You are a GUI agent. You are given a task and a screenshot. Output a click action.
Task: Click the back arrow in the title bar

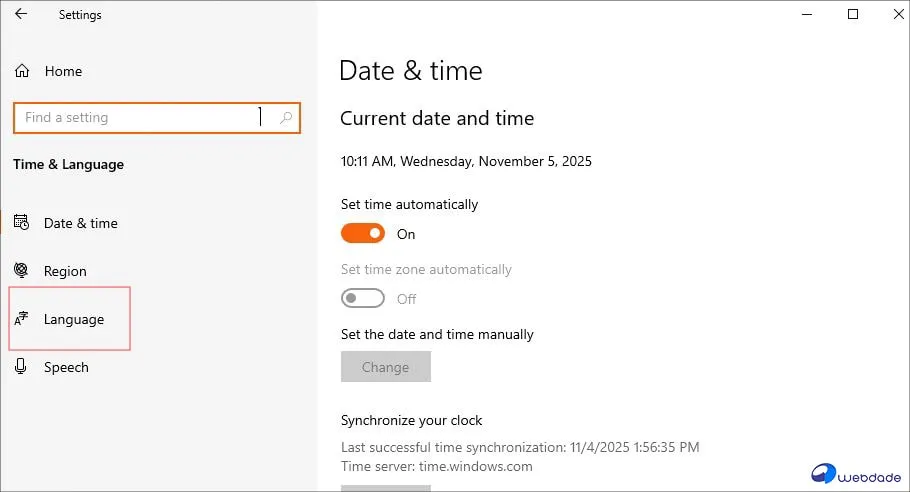pos(21,15)
